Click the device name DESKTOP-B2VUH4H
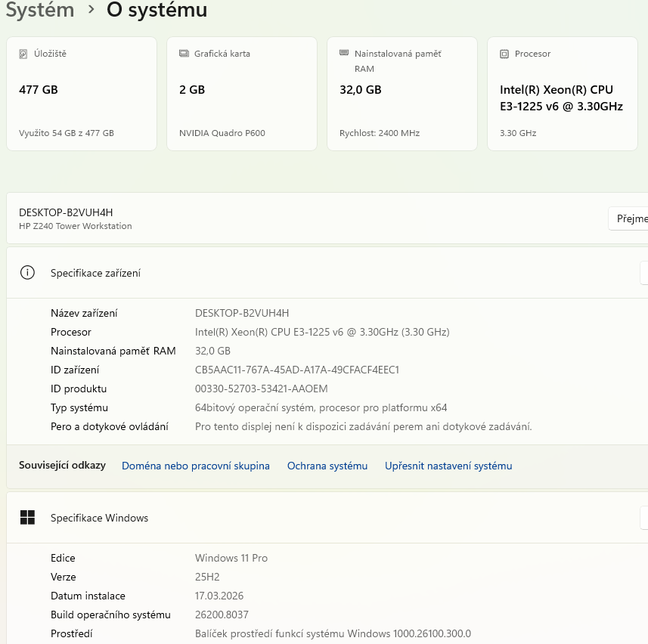Screen dimensions: 648x644 pyautogui.click(x=64, y=212)
